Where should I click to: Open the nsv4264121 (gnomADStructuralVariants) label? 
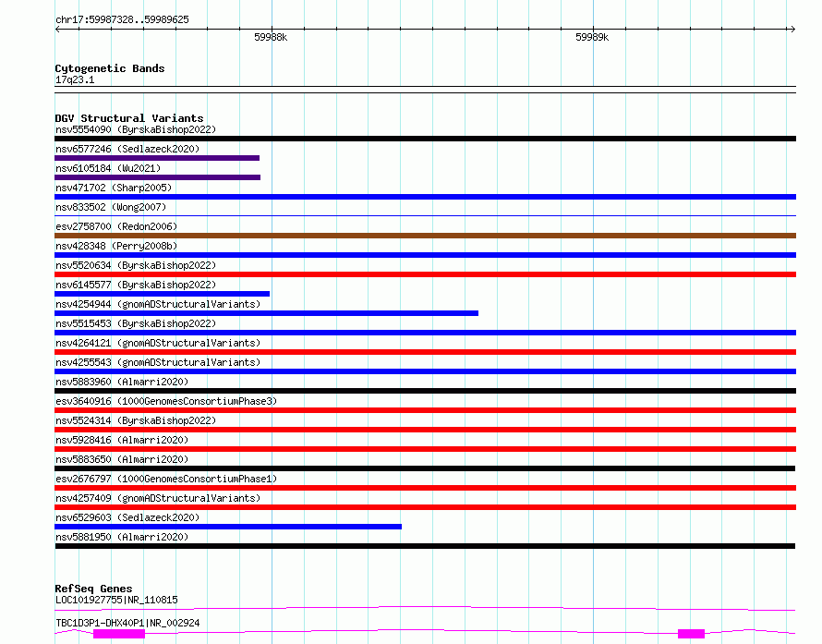pos(158,343)
